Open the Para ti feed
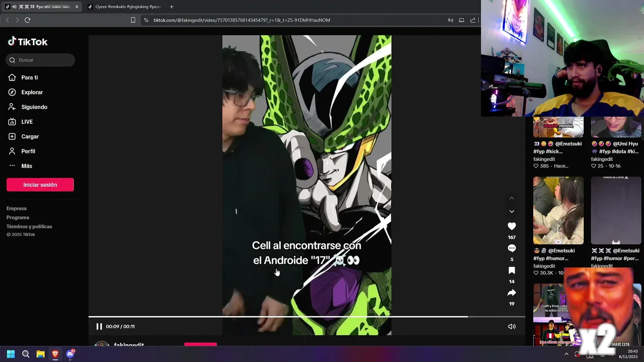The height and width of the screenshot is (362, 644). coord(23,77)
